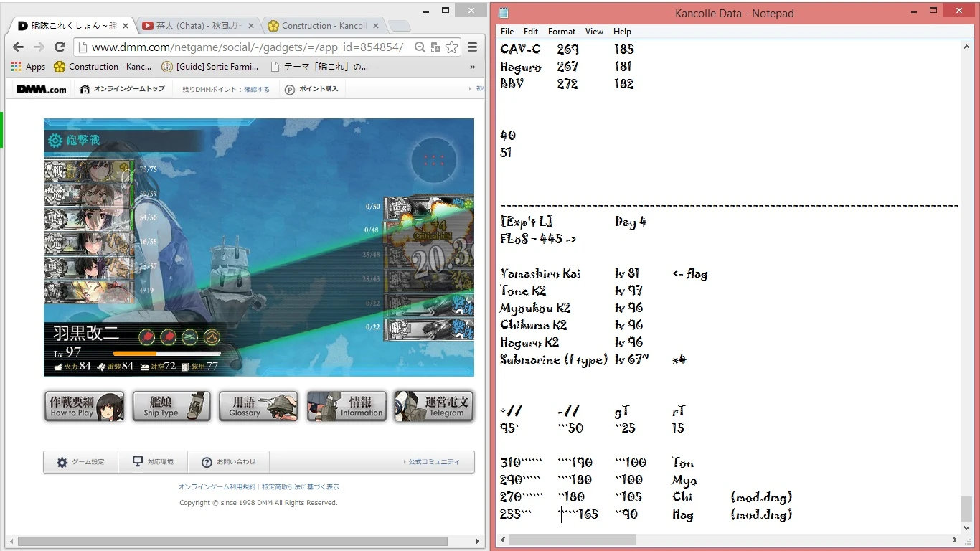Click the DMM.com logo

pos(41,89)
